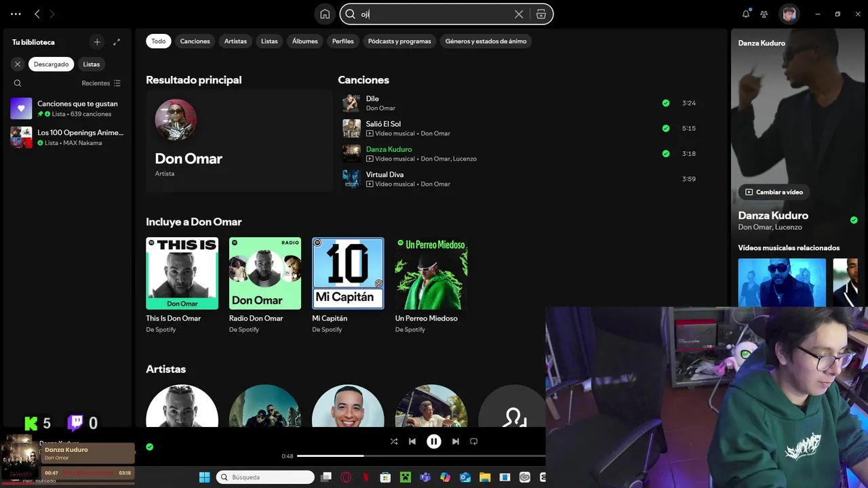
Task: Open first related music video thumbnail
Action: [x=782, y=282]
